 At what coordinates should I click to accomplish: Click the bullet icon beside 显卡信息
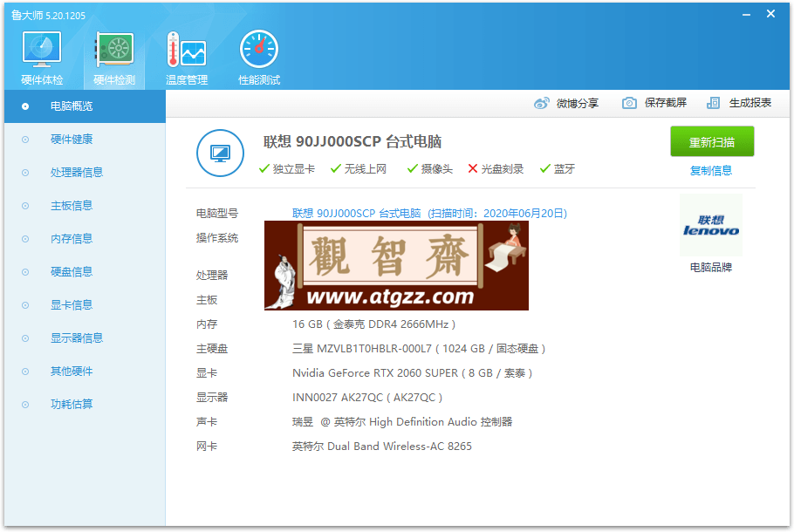click(x=25, y=306)
